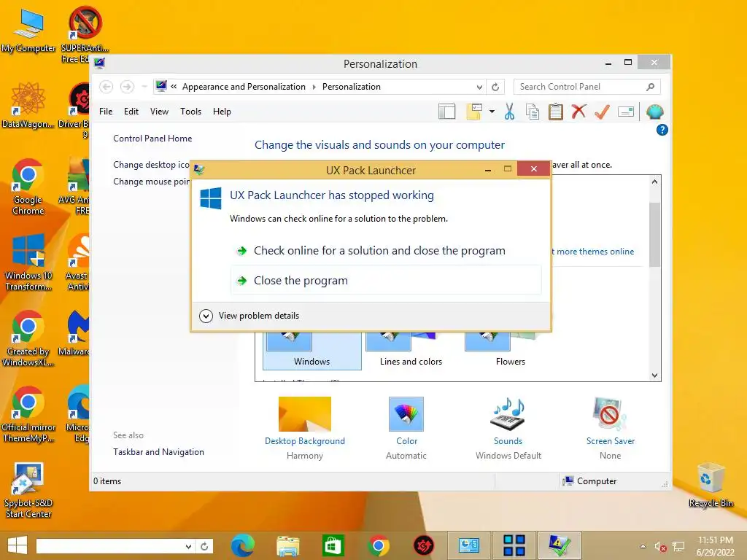Open the Help menu

[x=222, y=112]
